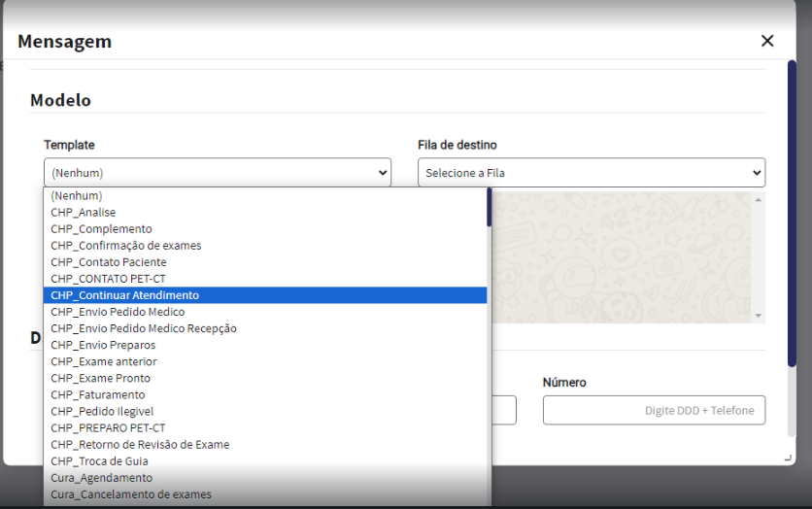
Task: Pick Cura_Cancelamento de exames template
Action: pyautogui.click(x=265, y=494)
